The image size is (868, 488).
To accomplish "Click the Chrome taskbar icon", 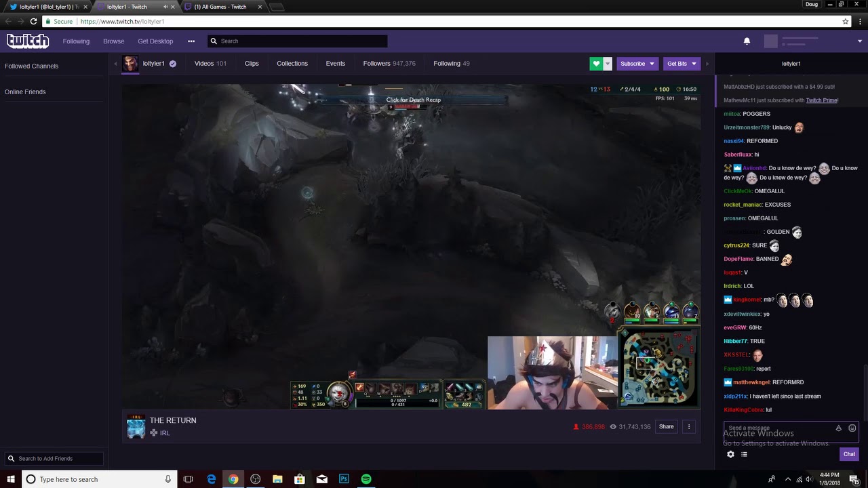I will (233, 479).
